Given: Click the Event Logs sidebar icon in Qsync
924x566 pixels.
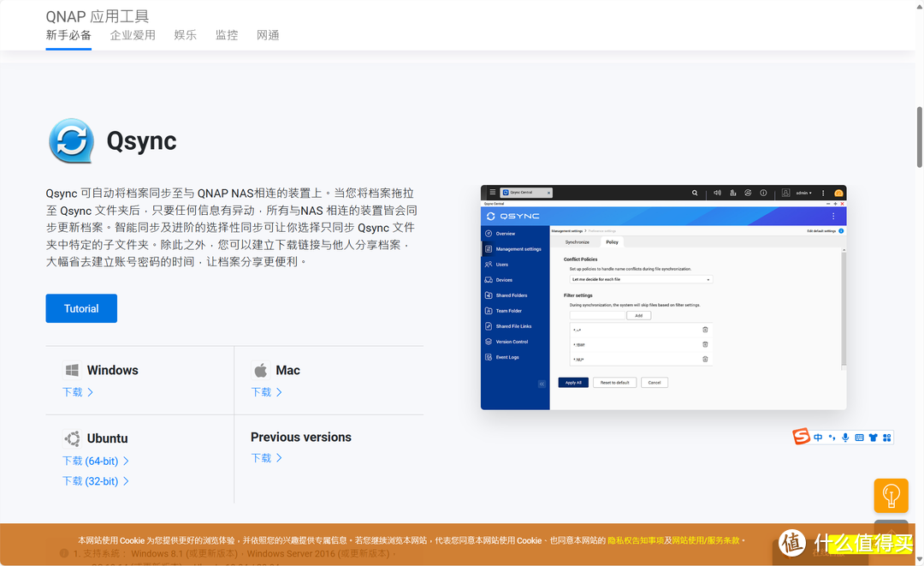Looking at the screenshot, I should pyautogui.click(x=487, y=357).
